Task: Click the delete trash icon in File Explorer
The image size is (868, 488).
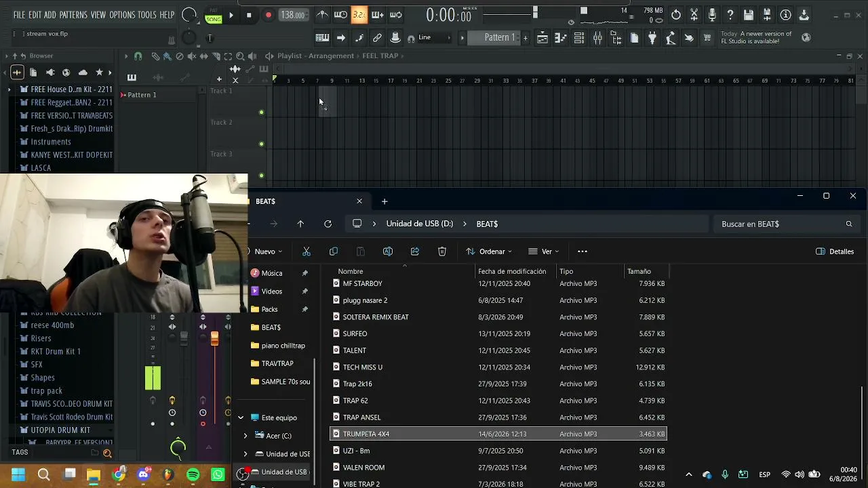Action: (442, 251)
